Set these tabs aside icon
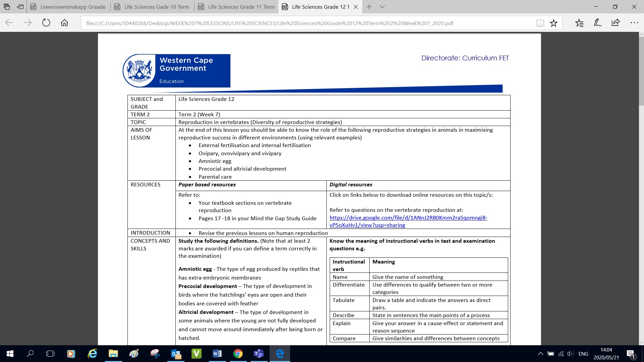Viewport: 644px width, 362px height. click(20, 7)
